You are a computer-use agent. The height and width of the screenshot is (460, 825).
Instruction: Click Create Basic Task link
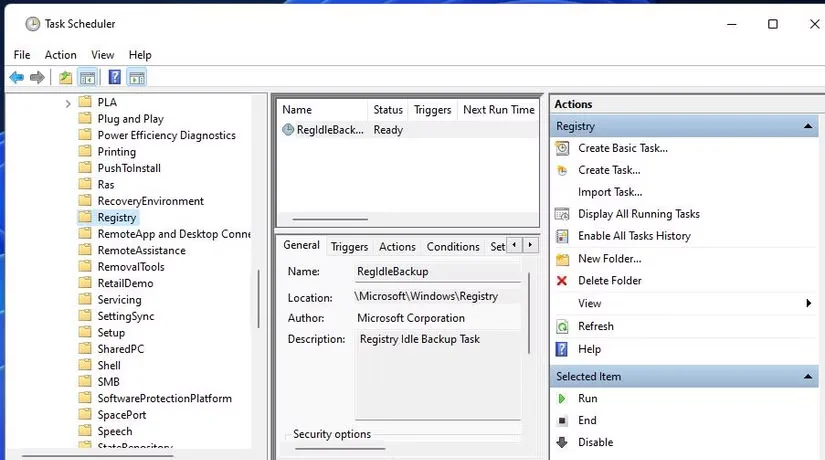click(x=622, y=148)
